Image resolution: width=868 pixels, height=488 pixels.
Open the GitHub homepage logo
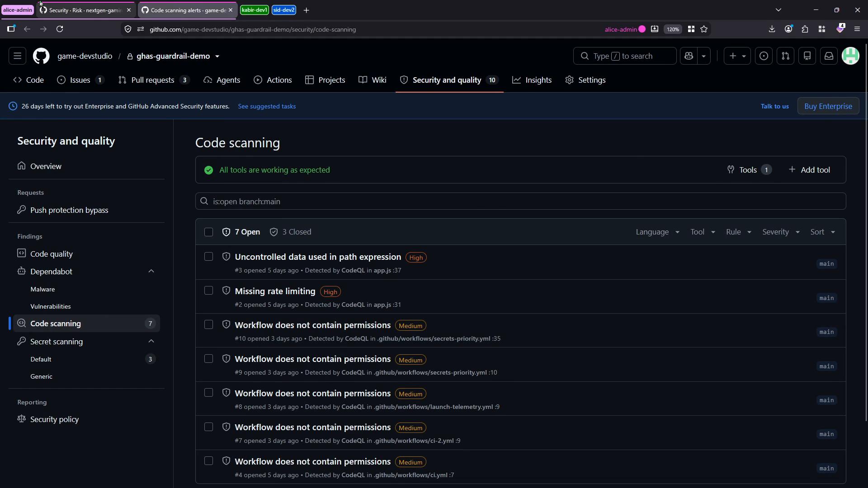(x=41, y=56)
